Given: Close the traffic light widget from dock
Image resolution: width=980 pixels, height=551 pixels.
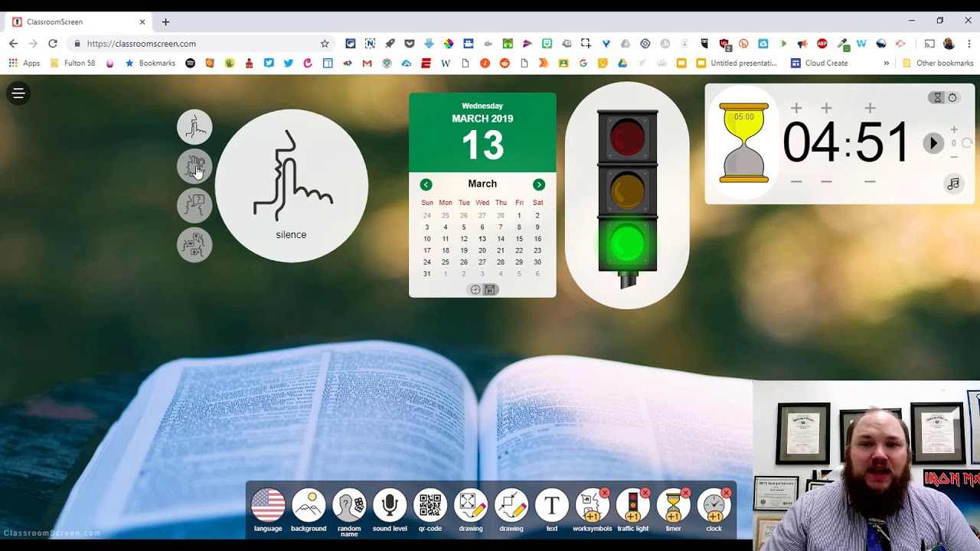Looking at the screenshot, I should tap(645, 493).
